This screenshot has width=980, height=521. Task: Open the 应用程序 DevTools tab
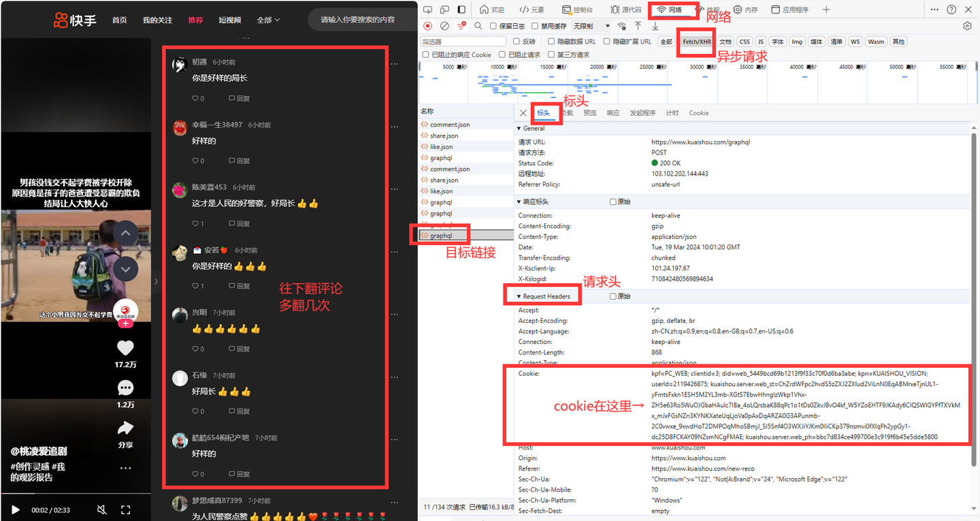tap(790, 10)
